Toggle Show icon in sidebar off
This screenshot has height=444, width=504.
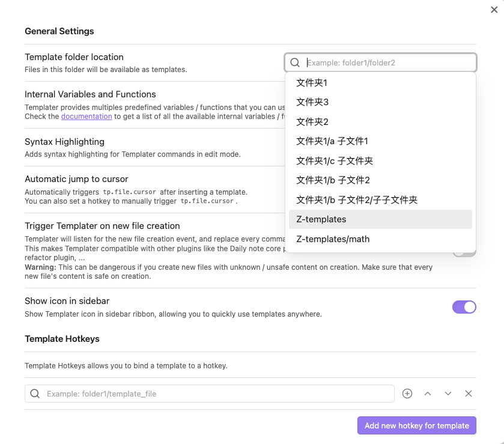[x=464, y=307]
